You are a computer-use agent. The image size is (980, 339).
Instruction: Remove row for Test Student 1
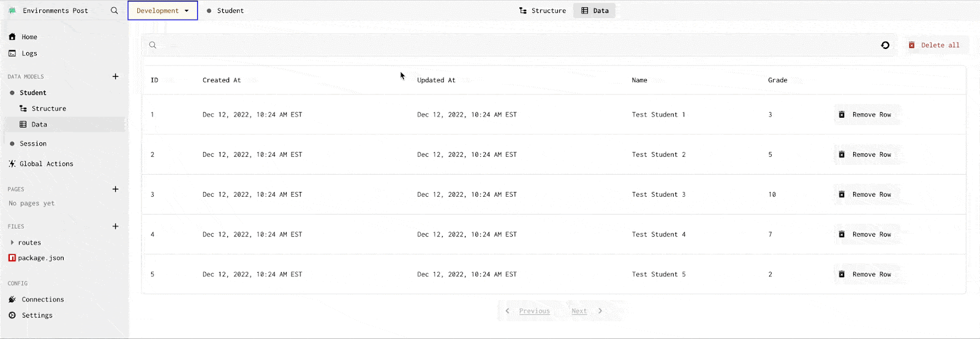865,115
